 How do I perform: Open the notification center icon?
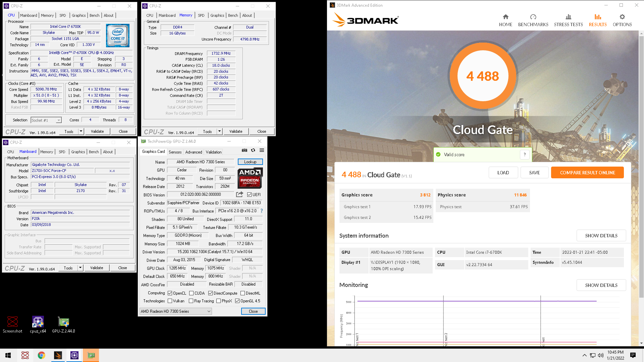click(x=633, y=355)
